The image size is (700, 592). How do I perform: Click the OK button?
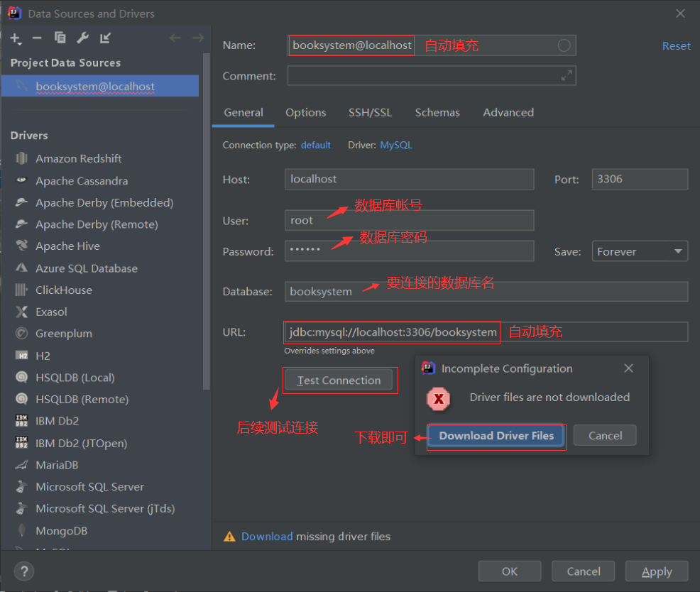(x=509, y=571)
